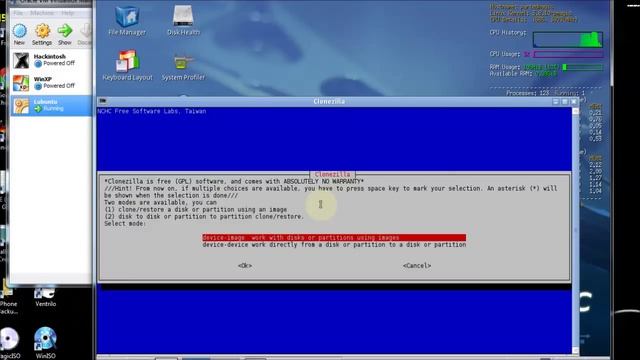Click the 'NCHC Free Software Labs, Taiwan' text

(x=152, y=111)
